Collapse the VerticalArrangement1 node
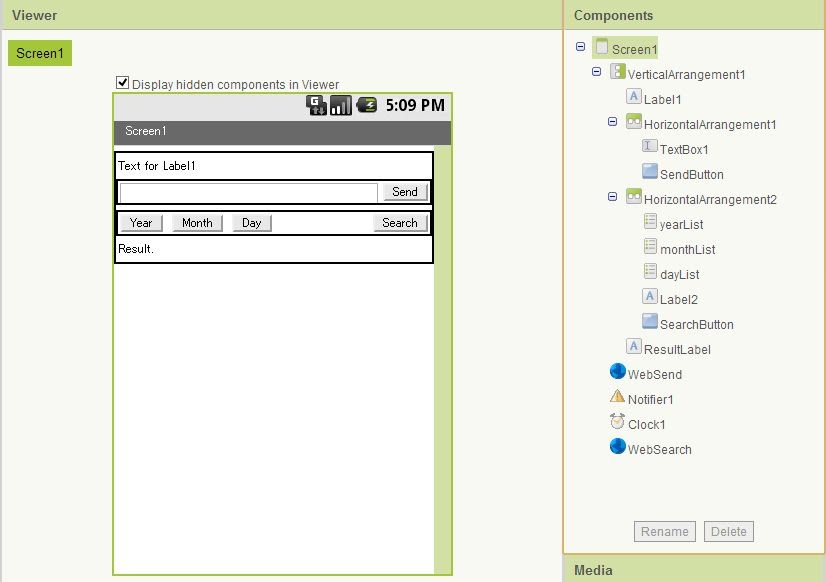 [x=597, y=72]
